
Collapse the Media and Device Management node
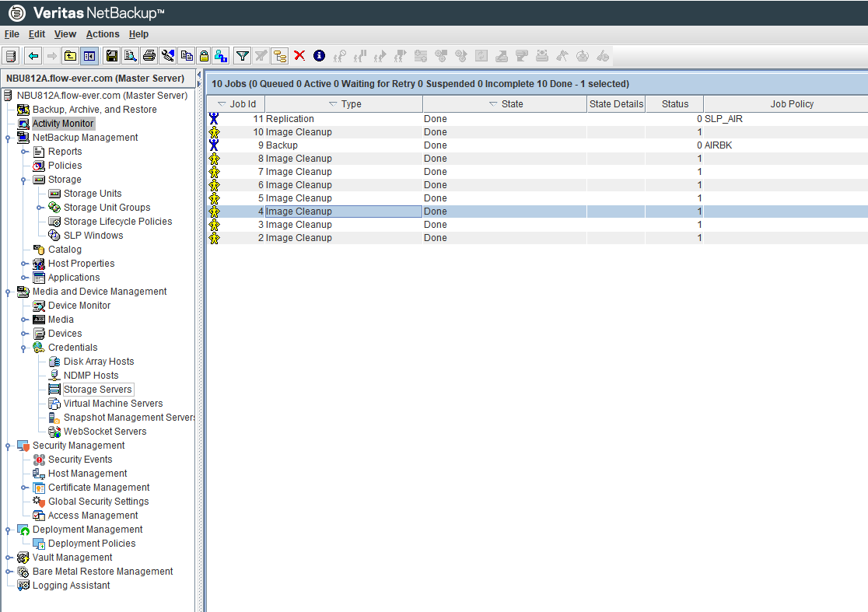(x=8, y=292)
